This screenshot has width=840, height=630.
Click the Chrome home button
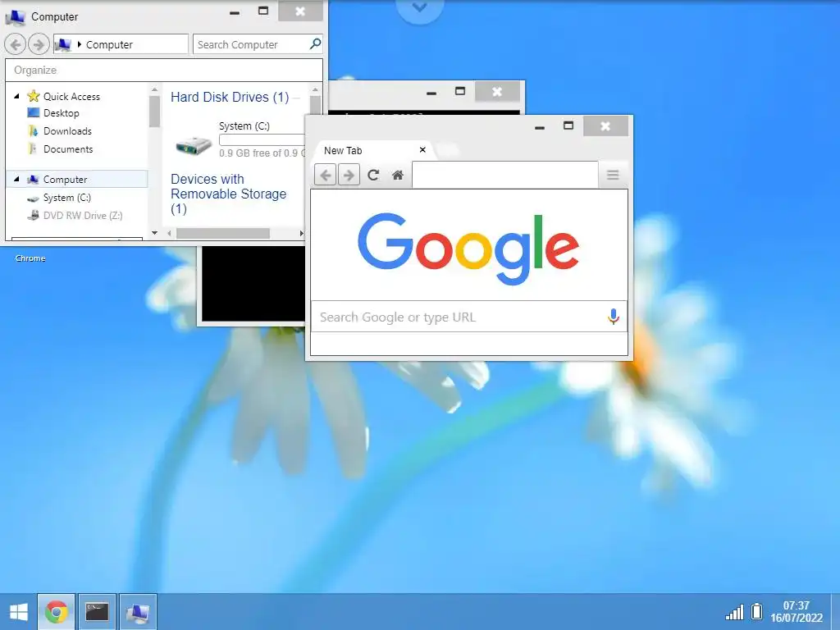click(398, 176)
